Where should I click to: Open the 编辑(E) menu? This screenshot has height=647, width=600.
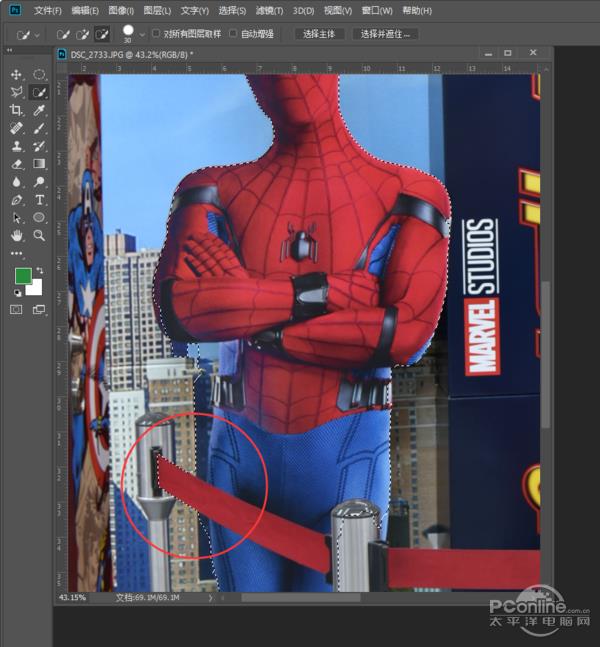85,10
